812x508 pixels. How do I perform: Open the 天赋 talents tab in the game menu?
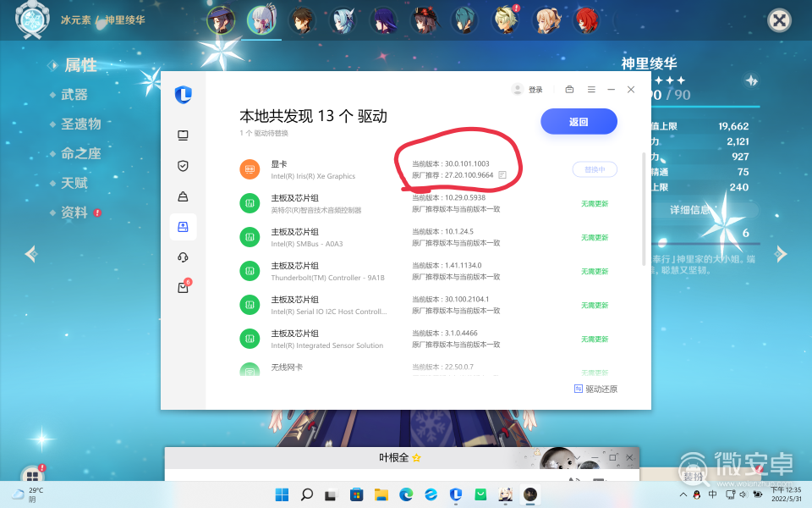click(74, 183)
